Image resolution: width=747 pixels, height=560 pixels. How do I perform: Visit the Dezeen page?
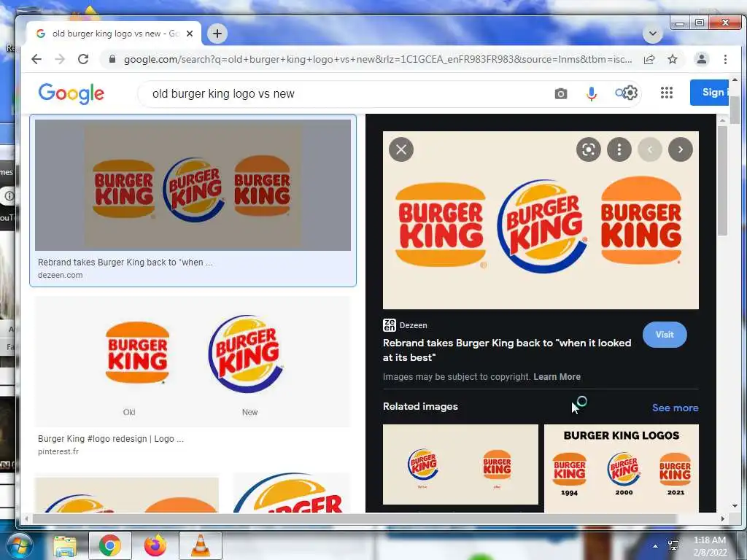(x=665, y=335)
